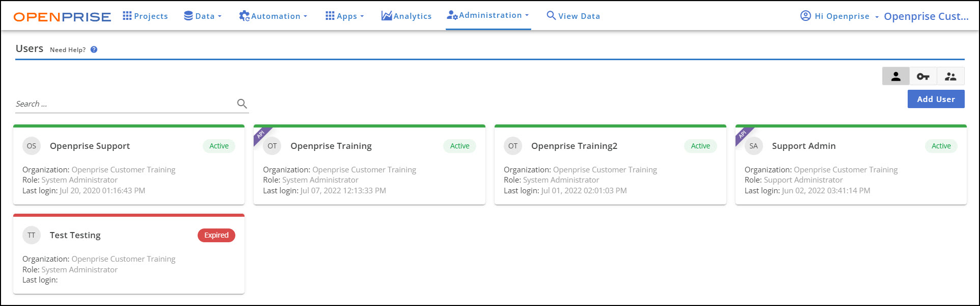Click the Need Help question mark icon
Viewport: 980px width, 306px height.
click(x=94, y=49)
